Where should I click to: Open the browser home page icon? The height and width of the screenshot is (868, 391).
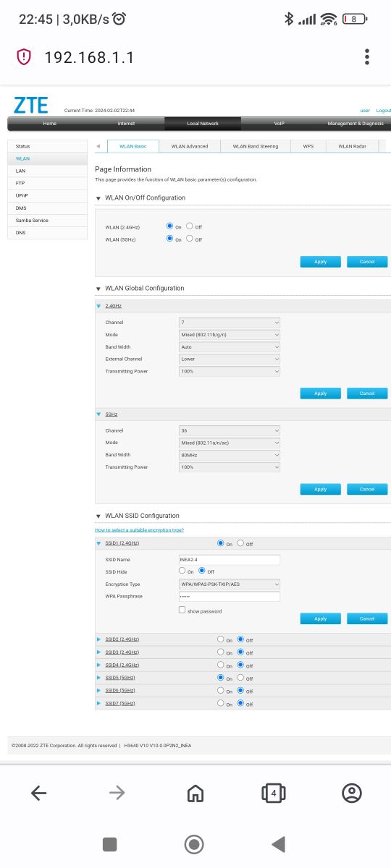coord(195,793)
